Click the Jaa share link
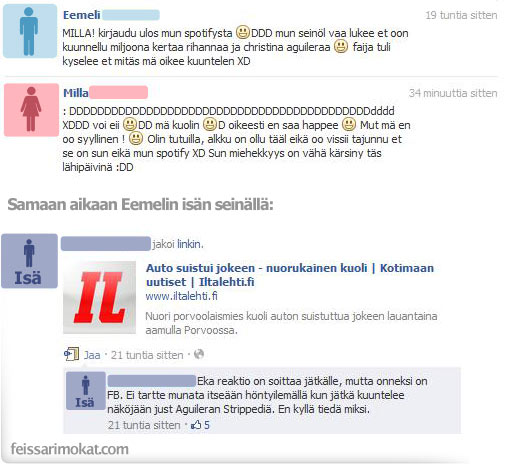Viewport: 506px width, 465px height. point(92,355)
